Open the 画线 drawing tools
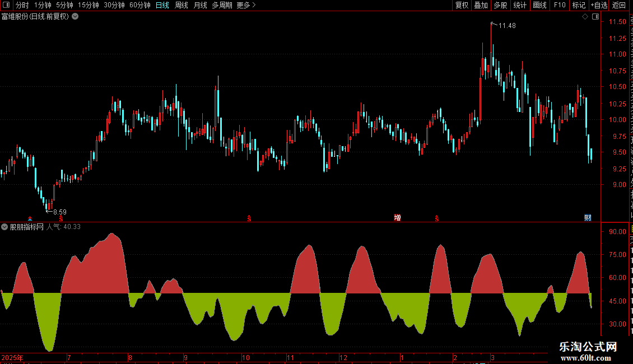The width and height of the screenshot is (633, 364). click(x=539, y=5)
